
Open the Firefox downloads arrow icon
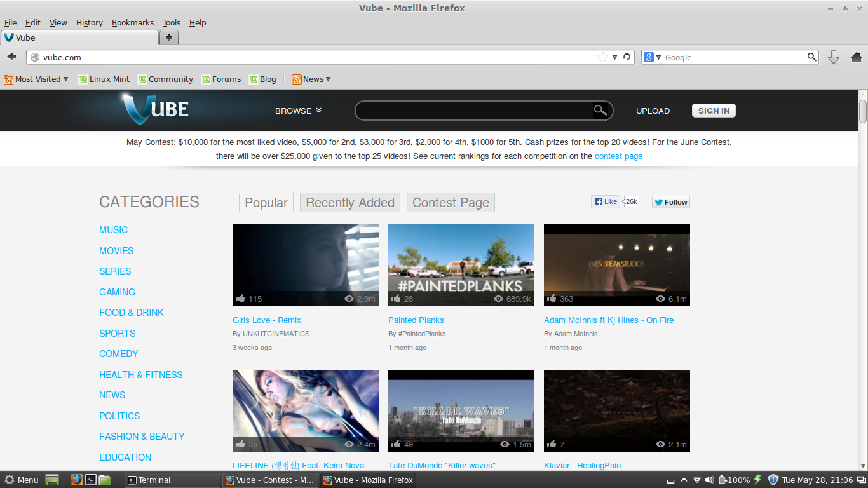[x=834, y=57]
